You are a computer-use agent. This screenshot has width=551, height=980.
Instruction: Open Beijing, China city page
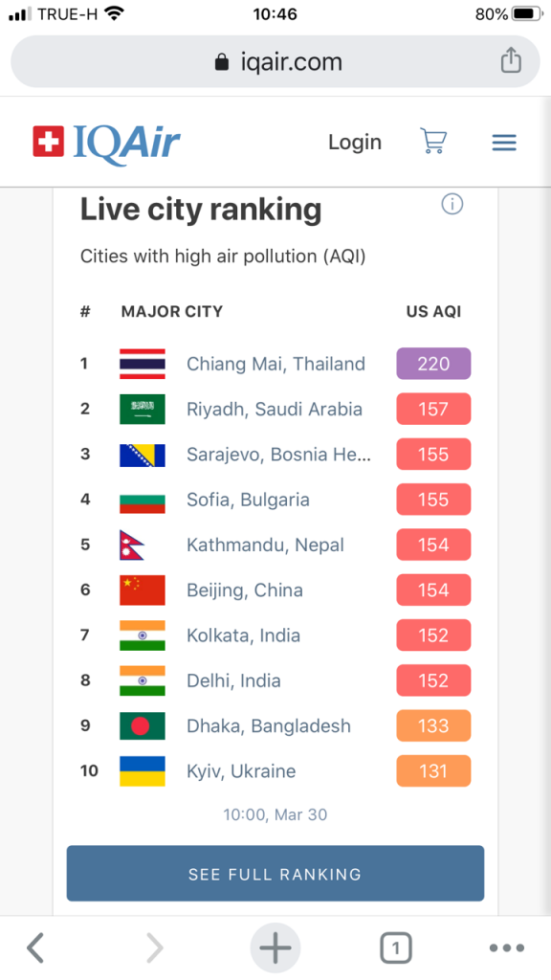point(244,590)
